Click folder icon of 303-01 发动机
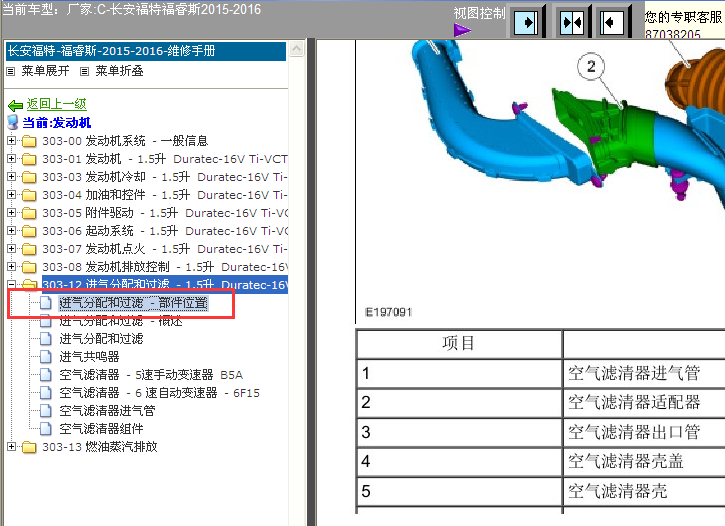 click(29, 159)
